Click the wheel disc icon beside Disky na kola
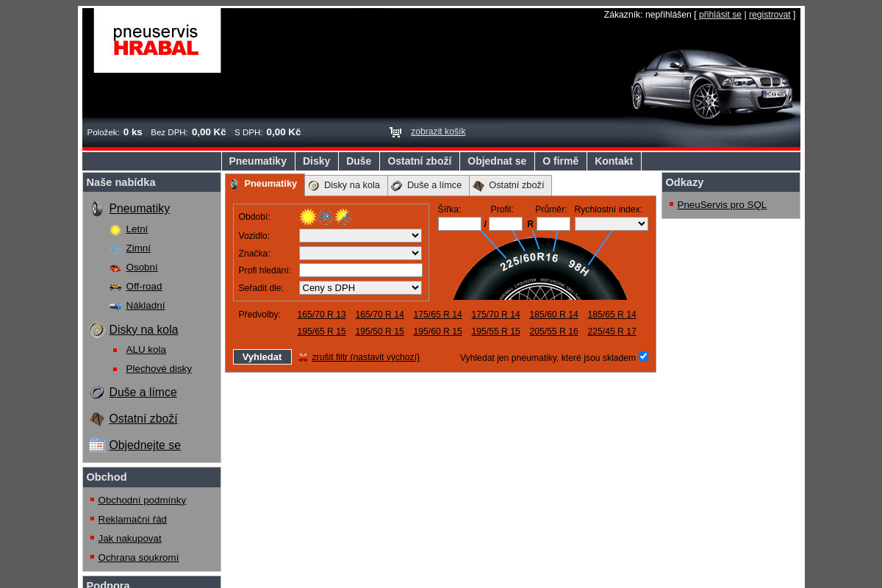This screenshot has width=882, height=588. 97,330
